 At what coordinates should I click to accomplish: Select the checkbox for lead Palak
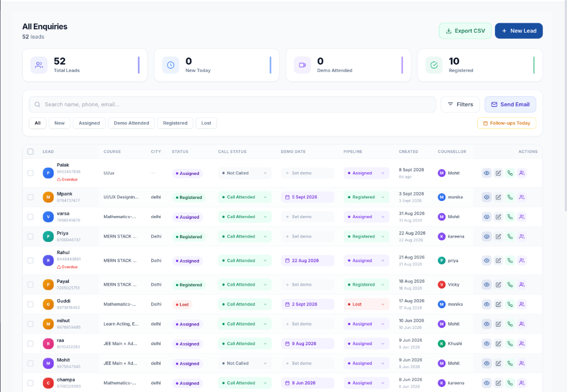30,173
